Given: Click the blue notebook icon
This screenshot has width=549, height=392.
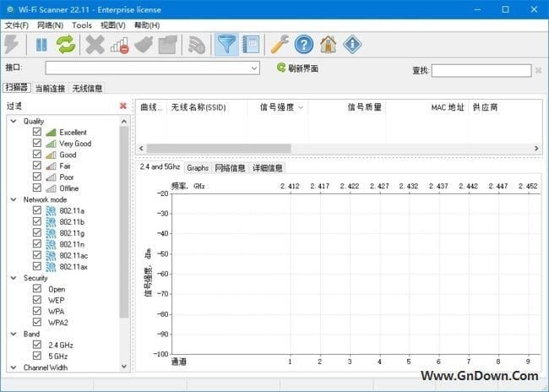Looking at the screenshot, I should [251, 45].
